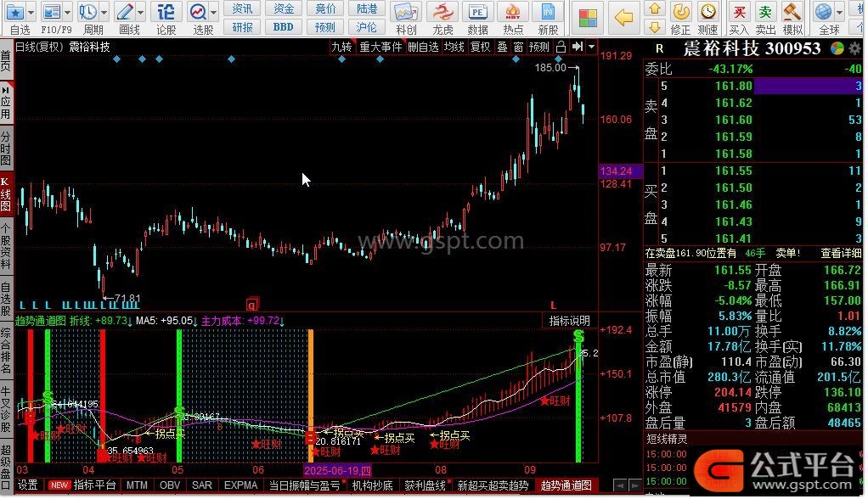Open the 龙虎 dragon-tiger list icon
Screen dimensions: 868x499
point(442,17)
